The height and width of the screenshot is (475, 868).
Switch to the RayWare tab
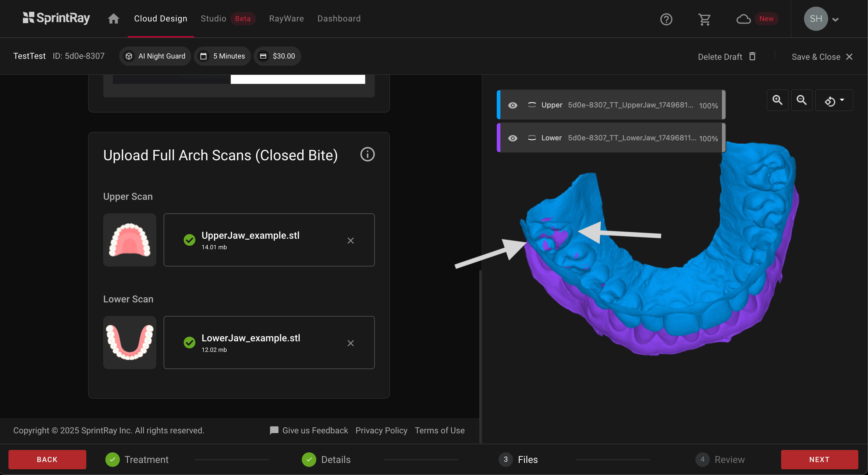click(x=286, y=18)
